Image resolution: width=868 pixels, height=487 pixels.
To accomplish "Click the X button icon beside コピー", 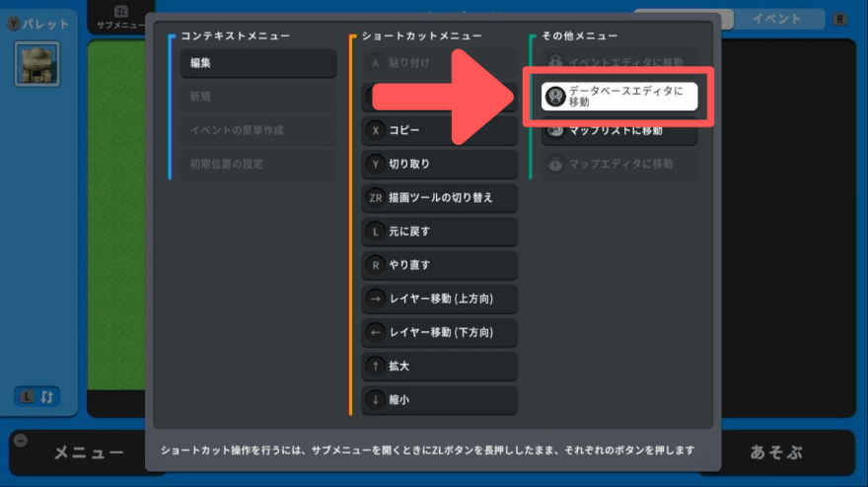I will click(376, 130).
